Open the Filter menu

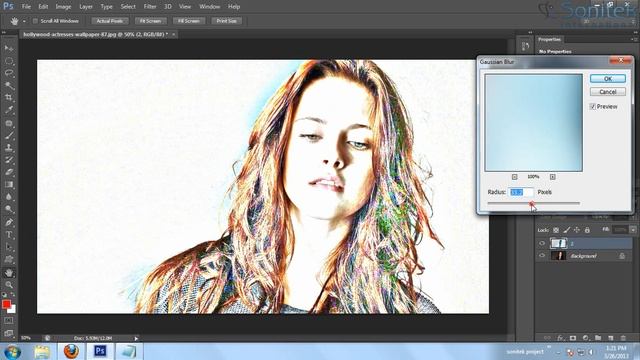tap(150, 7)
